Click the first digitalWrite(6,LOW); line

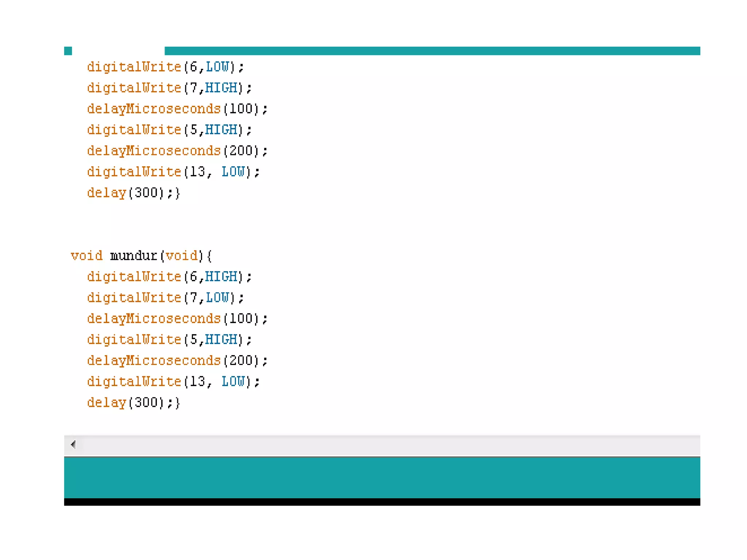[x=165, y=67]
